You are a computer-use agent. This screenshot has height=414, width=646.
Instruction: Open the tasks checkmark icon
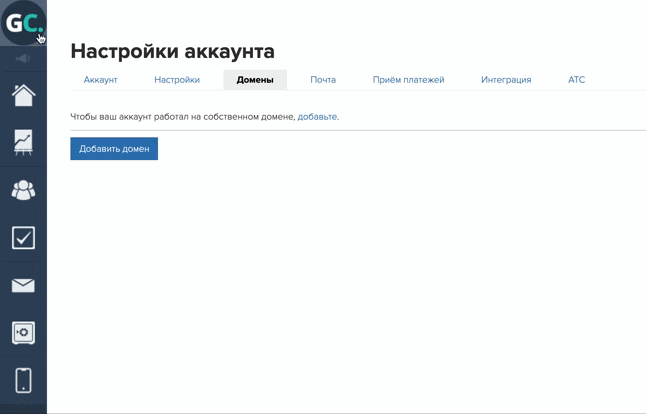click(x=22, y=237)
